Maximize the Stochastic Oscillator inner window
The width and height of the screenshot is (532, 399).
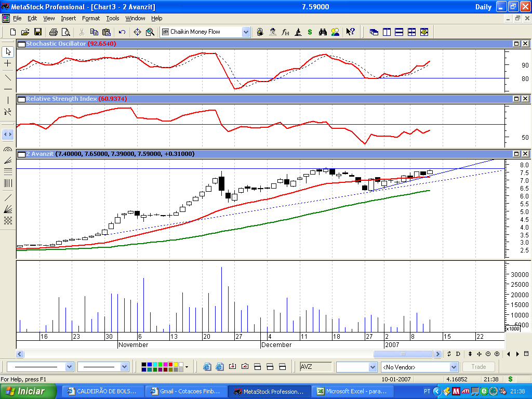coord(516,44)
